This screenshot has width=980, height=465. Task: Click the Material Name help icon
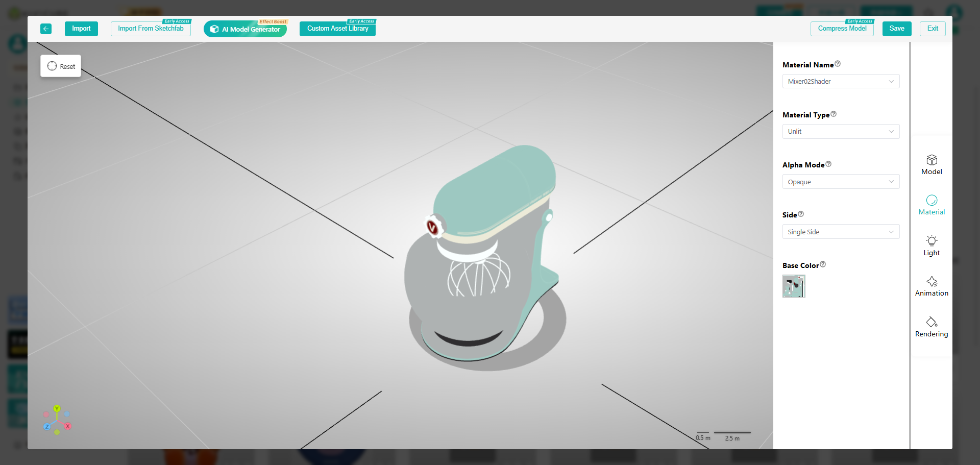pos(838,64)
